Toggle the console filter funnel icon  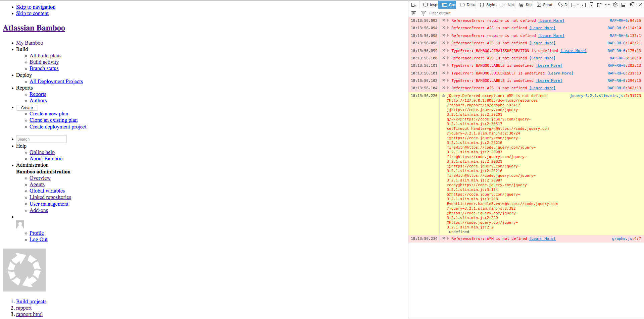coord(424,13)
